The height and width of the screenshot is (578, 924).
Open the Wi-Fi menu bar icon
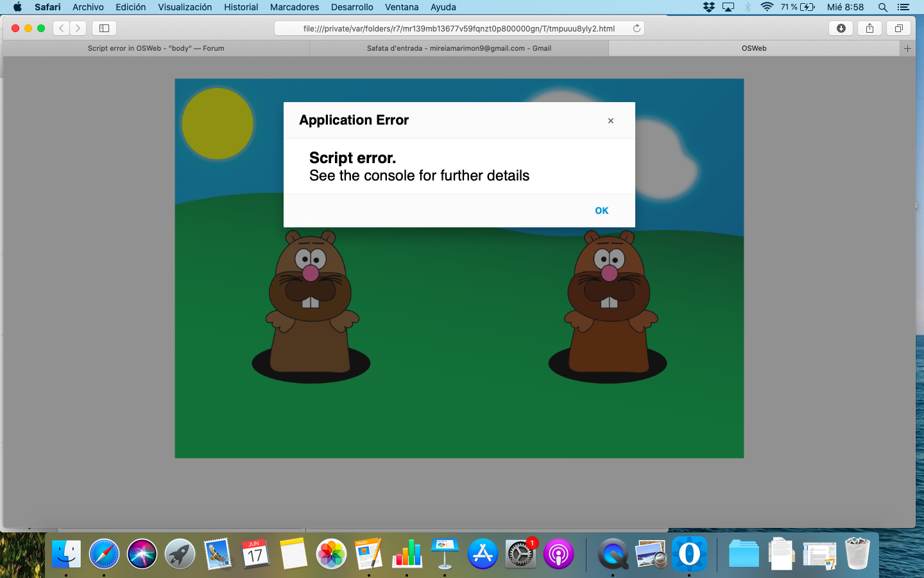click(x=767, y=7)
